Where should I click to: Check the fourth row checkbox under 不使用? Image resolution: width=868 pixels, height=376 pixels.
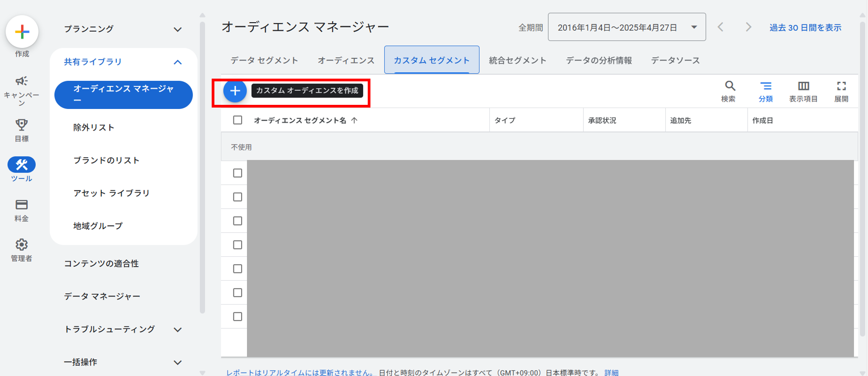point(237,245)
